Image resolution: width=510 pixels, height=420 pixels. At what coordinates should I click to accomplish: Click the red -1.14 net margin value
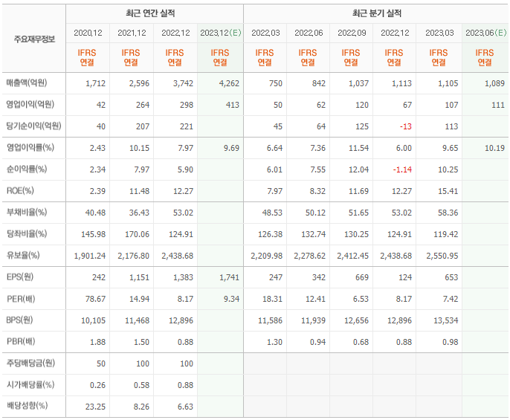coord(402,169)
